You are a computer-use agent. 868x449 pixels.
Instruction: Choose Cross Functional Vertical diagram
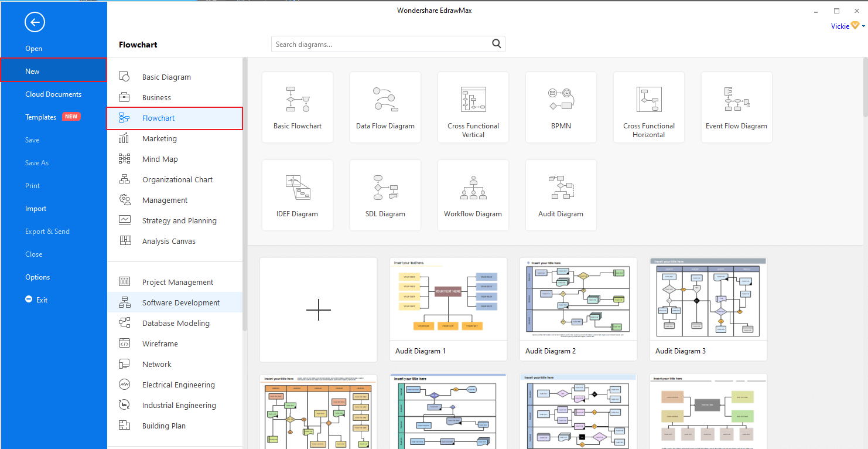tap(473, 107)
